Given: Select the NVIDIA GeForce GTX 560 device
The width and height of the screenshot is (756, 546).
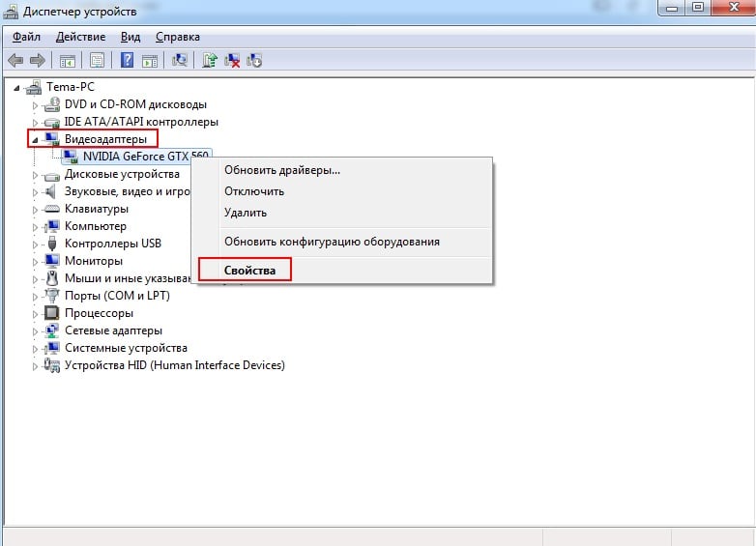Looking at the screenshot, I should 145,157.
